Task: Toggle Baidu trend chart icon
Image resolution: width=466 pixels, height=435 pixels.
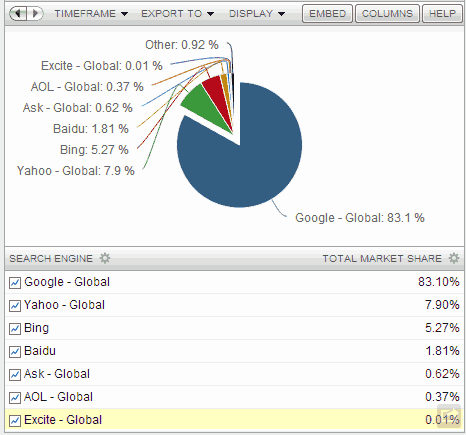Action: click(x=15, y=352)
